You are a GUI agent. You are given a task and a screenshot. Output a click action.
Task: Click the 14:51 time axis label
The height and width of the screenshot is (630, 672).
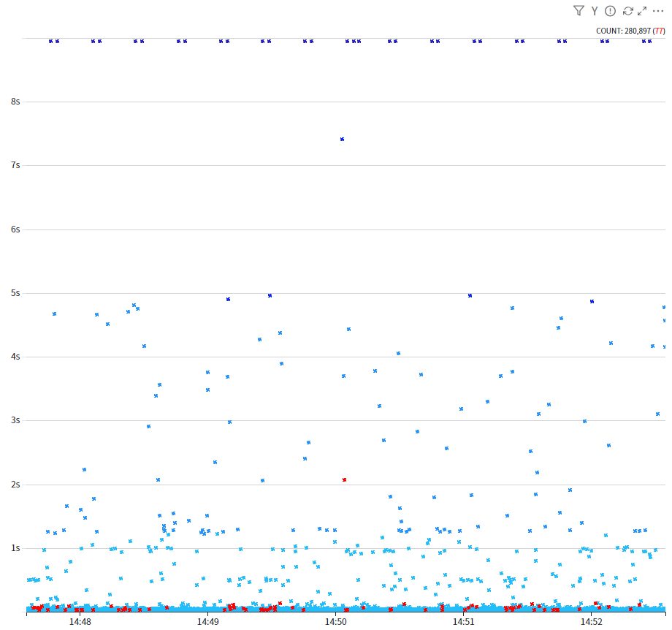point(464,622)
